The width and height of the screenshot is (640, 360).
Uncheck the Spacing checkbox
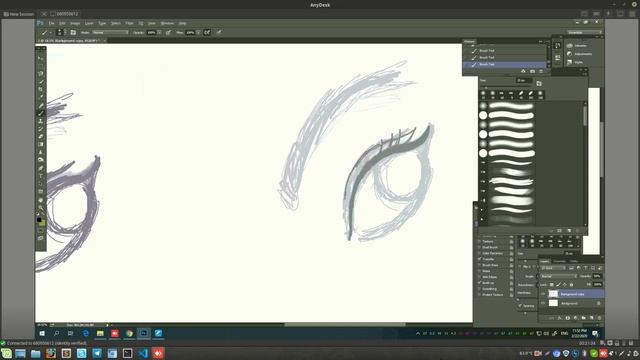[x=520, y=305]
